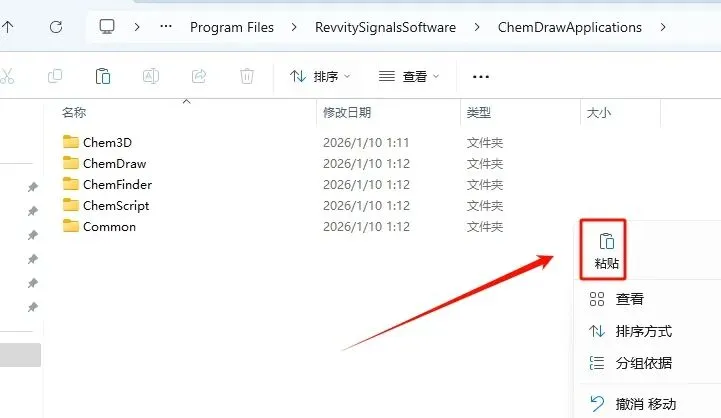The width and height of the screenshot is (721, 418).
Task: Select 分组依据 in the context menu
Action: point(643,363)
